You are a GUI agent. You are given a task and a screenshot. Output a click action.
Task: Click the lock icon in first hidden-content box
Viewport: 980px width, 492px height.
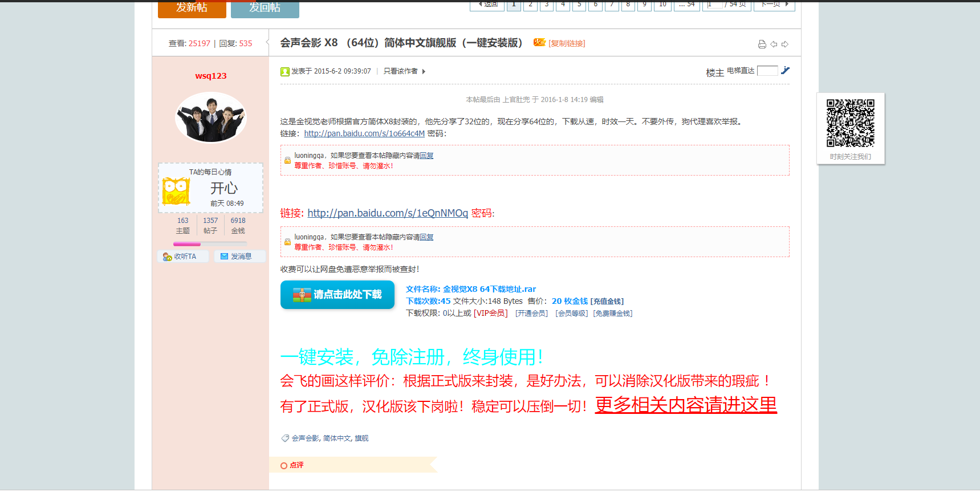[x=287, y=160]
